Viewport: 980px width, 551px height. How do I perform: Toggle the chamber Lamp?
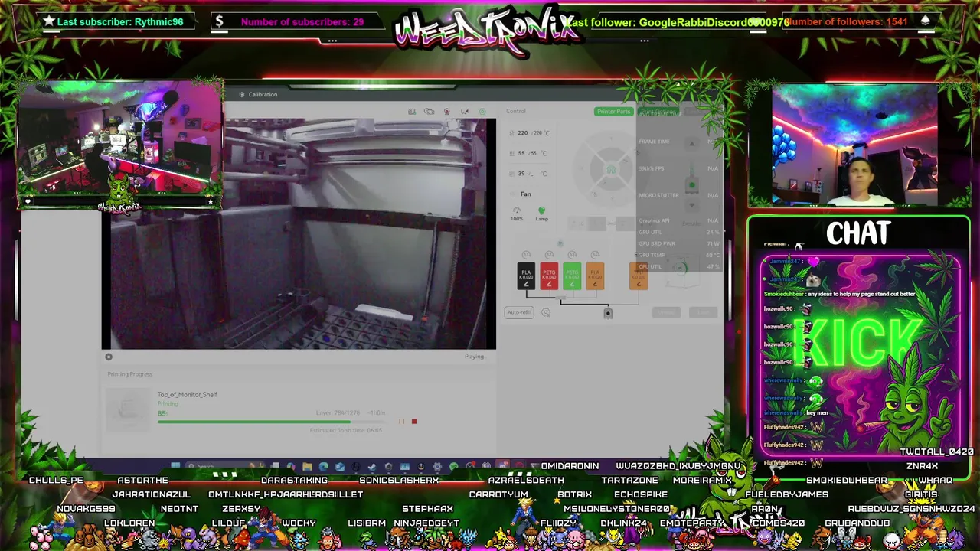tap(541, 214)
